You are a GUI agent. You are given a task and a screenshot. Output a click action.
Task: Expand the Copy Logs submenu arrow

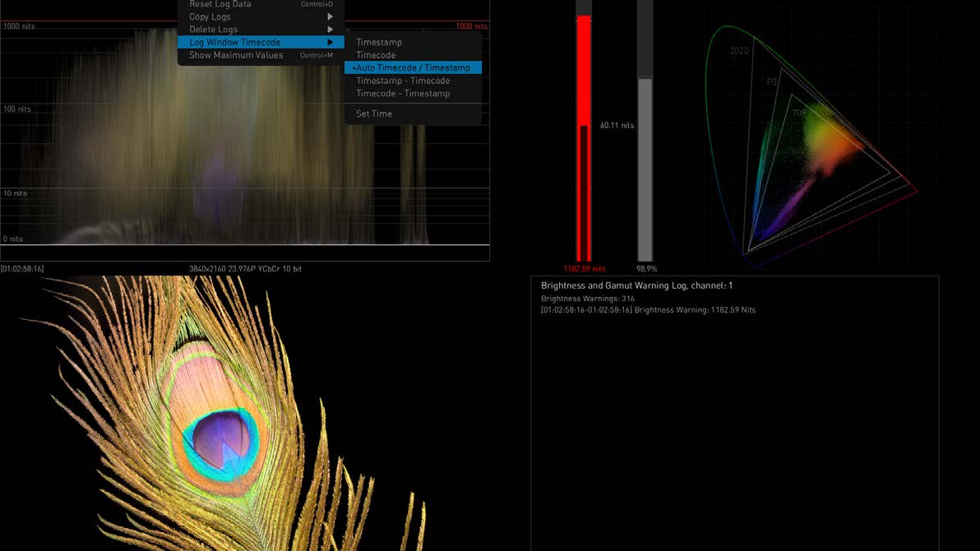click(331, 16)
